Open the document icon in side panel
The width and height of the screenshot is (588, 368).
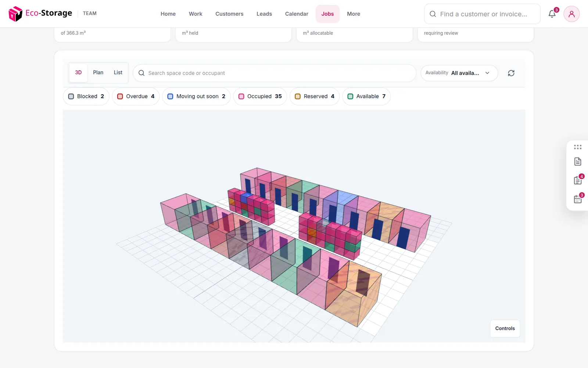[578, 162]
